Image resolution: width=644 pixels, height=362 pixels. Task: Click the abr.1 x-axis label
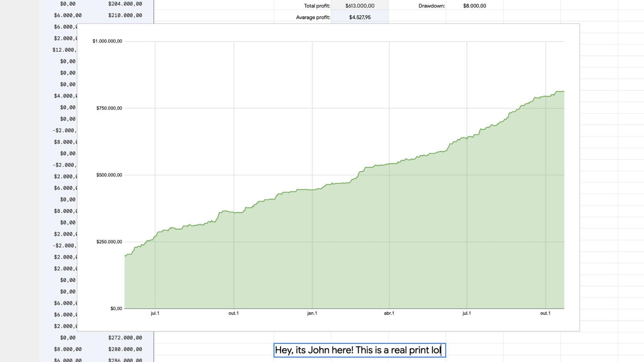click(389, 313)
